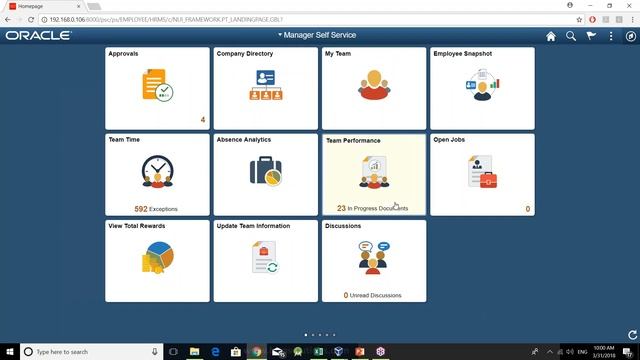Open Chrome's three-dot browser menu
Screen dimensions: 640x360
point(633,20)
